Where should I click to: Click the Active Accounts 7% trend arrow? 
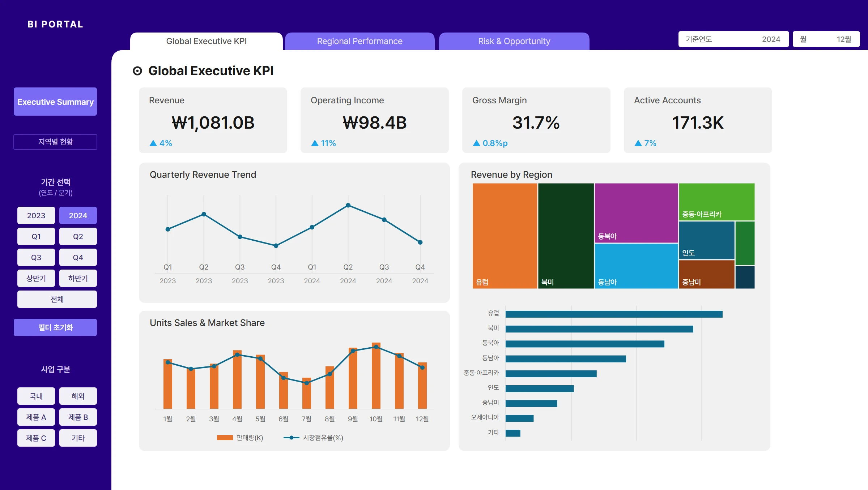tap(638, 143)
